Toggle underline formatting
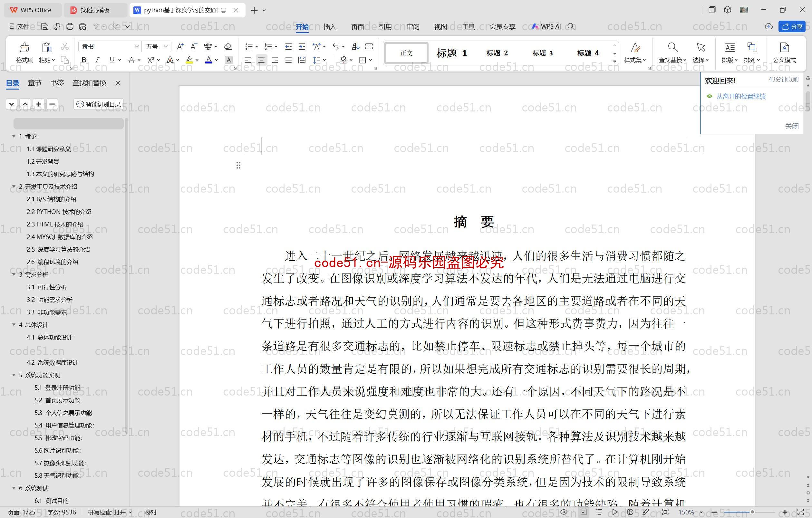812x518 pixels. click(112, 60)
